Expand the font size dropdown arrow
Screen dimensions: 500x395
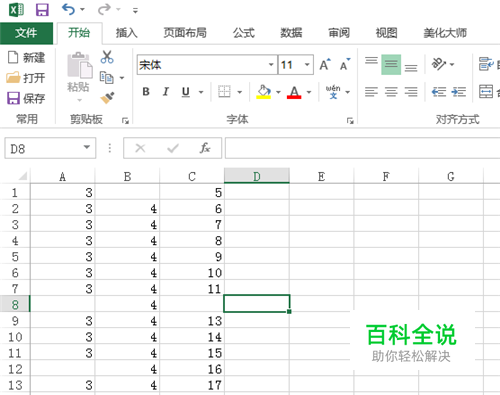tap(307, 65)
